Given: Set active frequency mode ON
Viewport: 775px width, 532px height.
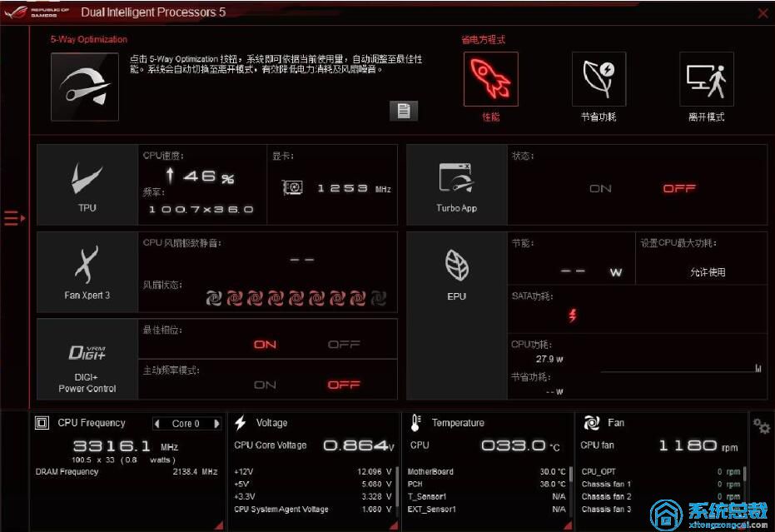Looking at the screenshot, I should tap(265, 385).
